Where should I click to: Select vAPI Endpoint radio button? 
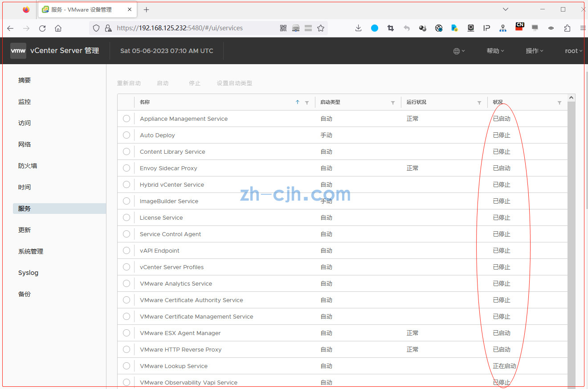127,250
